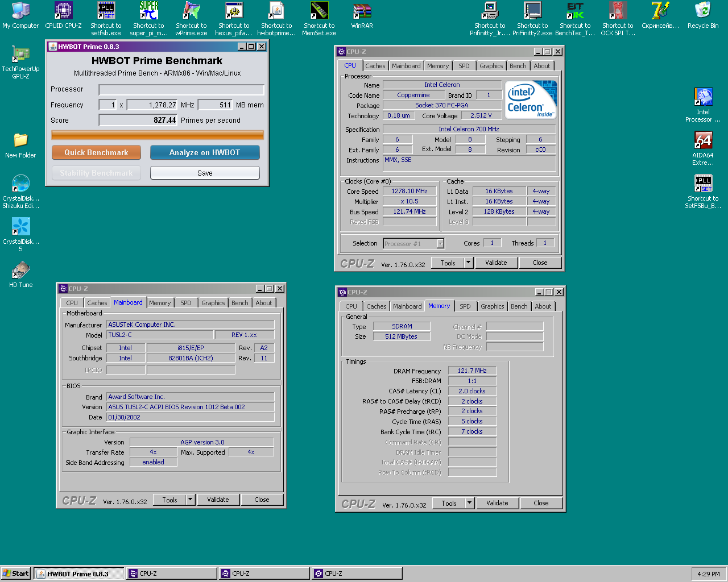Select the WinRAR desktop icon
The height and width of the screenshot is (582, 728).
362,15
